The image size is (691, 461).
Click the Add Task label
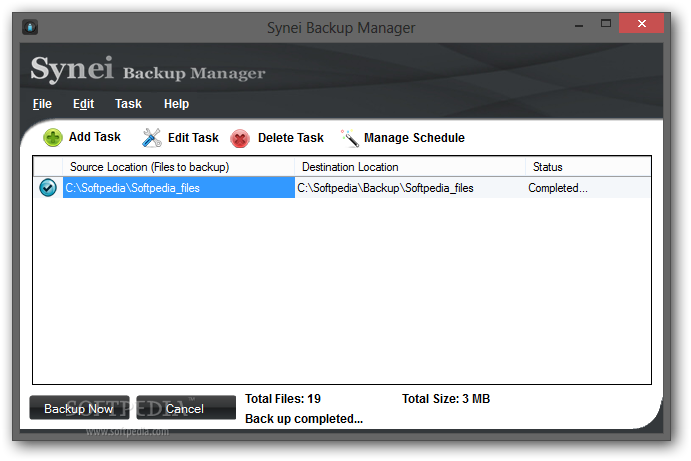tap(95, 137)
